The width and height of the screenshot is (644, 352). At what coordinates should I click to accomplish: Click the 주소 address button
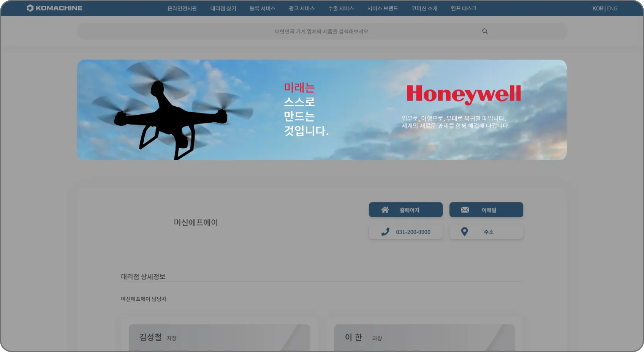(x=486, y=232)
